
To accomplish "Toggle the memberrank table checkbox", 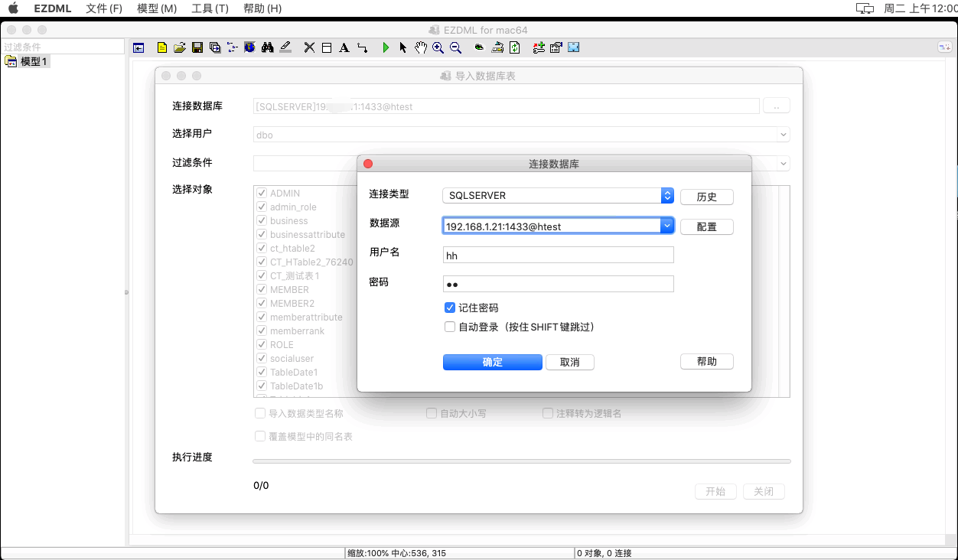I will click(262, 331).
